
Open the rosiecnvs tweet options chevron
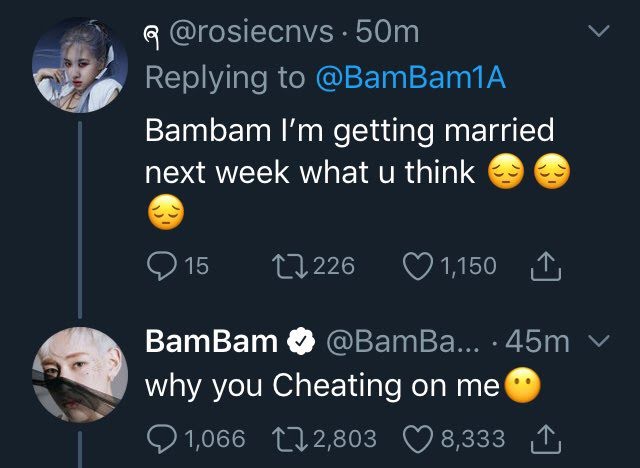(598, 33)
